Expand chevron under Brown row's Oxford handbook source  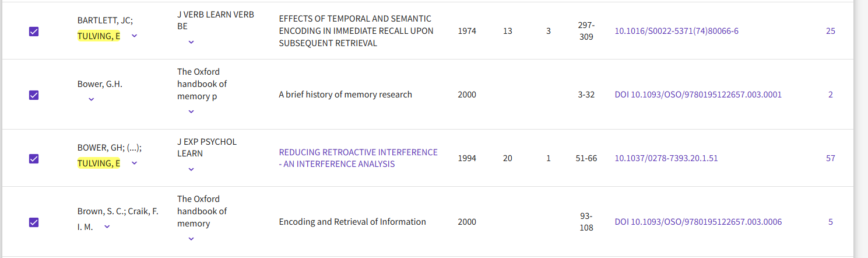[x=191, y=239]
